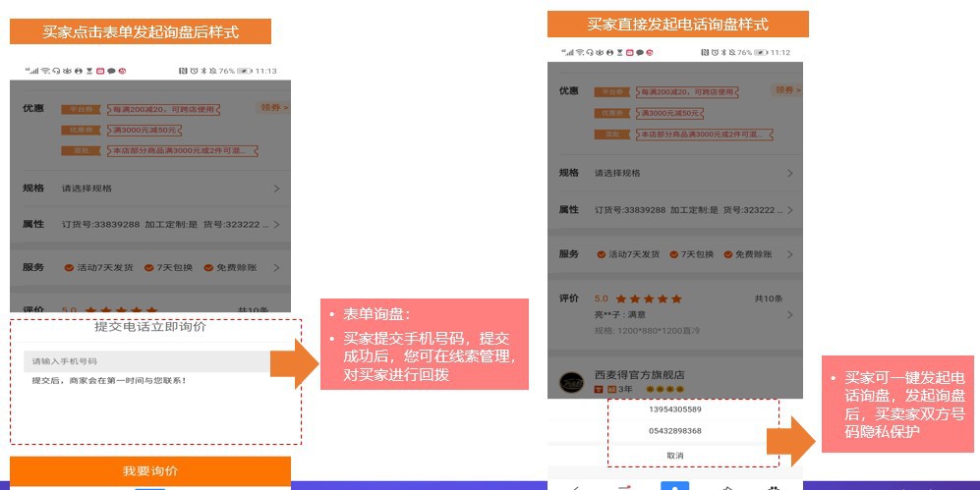Tap the 西麦得 store logo thumbnail
Viewport: 980px width, 490px height.
(571, 382)
